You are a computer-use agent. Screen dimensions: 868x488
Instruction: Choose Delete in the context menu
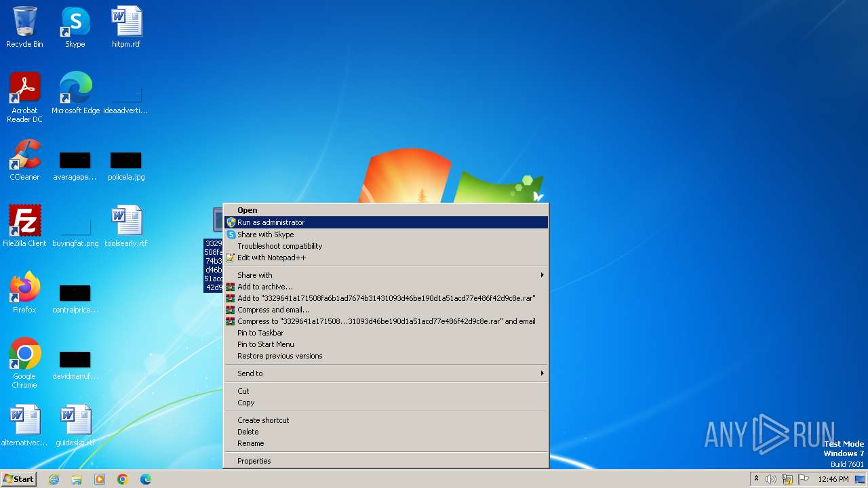click(386, 432)
